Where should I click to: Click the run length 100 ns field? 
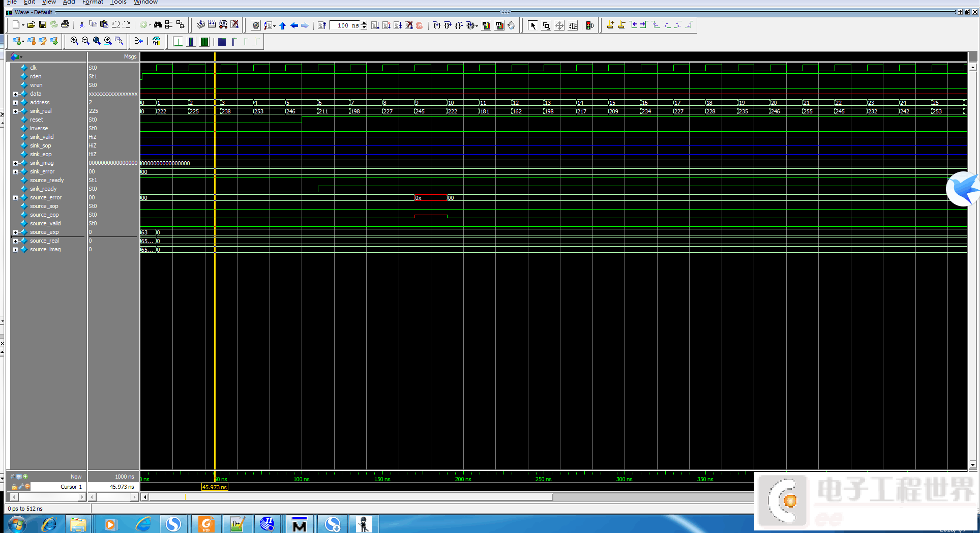[x=345, y=25]
